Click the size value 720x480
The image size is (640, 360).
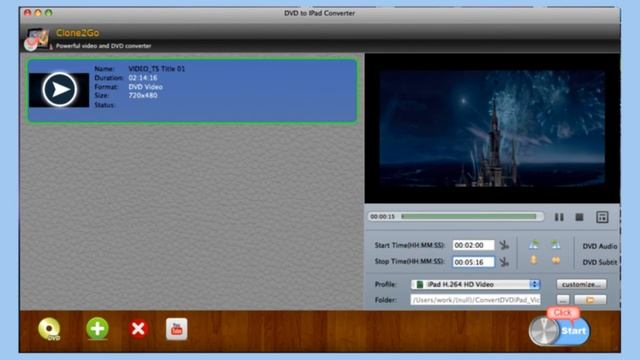point(143,96)
